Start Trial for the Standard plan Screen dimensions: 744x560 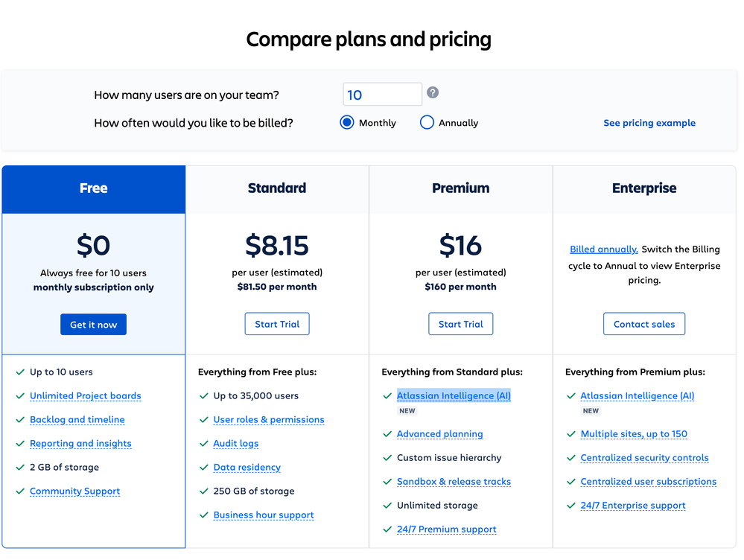click(x=277, y=324)
